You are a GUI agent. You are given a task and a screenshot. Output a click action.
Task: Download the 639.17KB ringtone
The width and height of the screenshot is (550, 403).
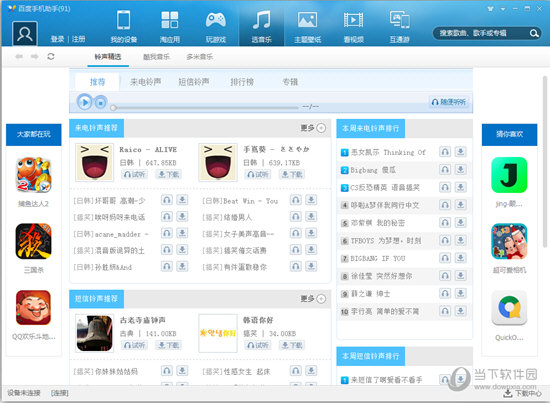click(292, 174)
